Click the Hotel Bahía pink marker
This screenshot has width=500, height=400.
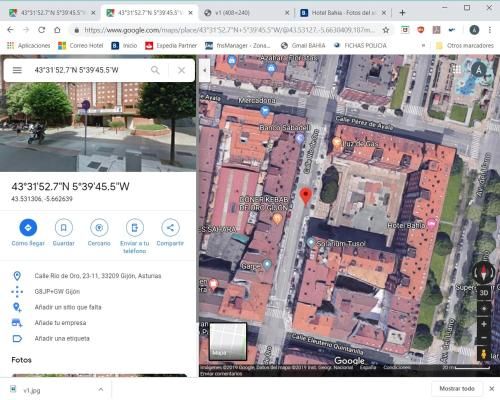coord(432,223)
